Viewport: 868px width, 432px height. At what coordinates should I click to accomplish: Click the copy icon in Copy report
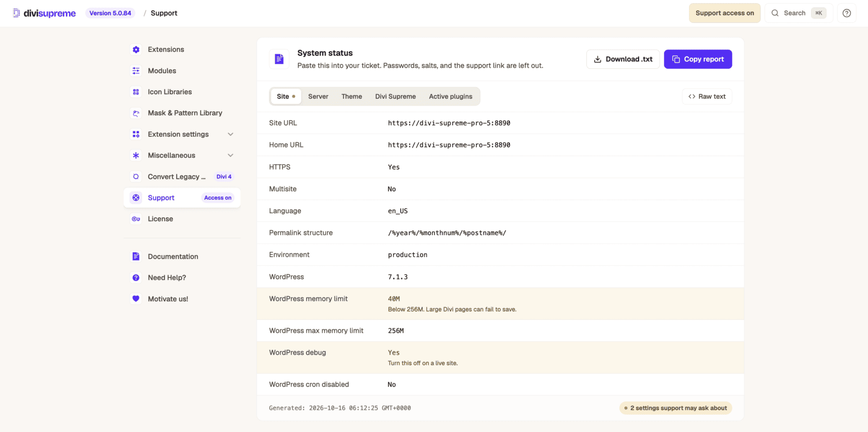click(676, 59)
